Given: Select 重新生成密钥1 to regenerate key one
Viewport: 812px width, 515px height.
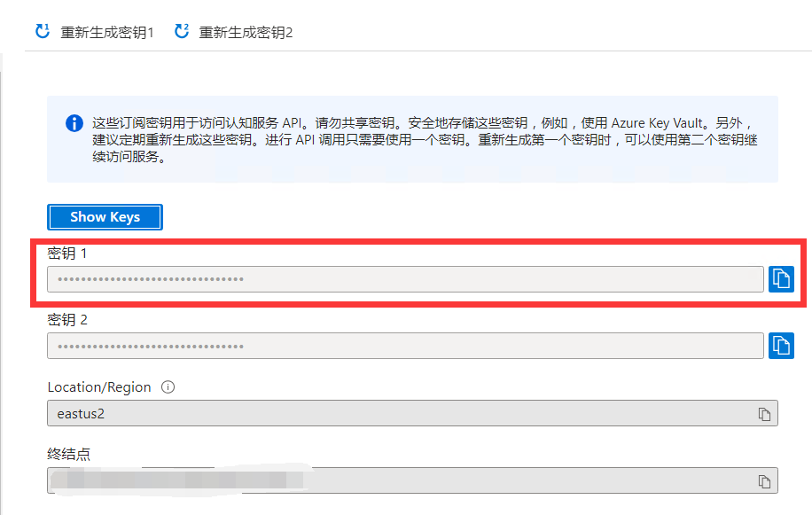Looking at the screenshot, I should point(105,31).
